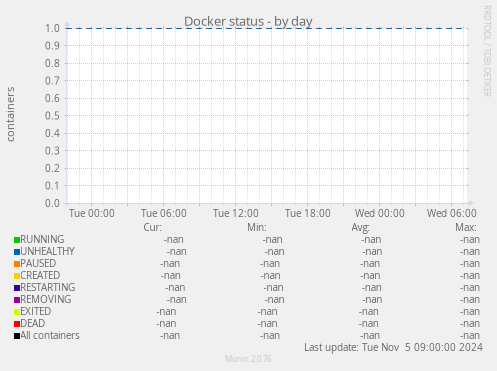Click the Tue 00:00 x-axis label
Image resolution: width=497 pixels, height=371 pixels.
tap(92, 213)
